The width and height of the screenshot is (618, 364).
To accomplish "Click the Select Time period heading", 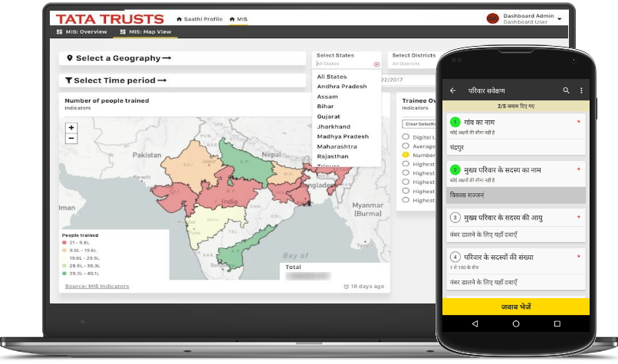I will click(x=120, y=80).
